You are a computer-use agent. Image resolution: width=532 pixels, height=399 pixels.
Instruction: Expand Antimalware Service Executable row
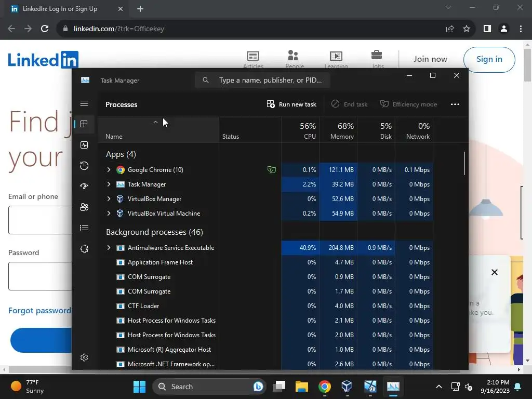coord(109,248)
